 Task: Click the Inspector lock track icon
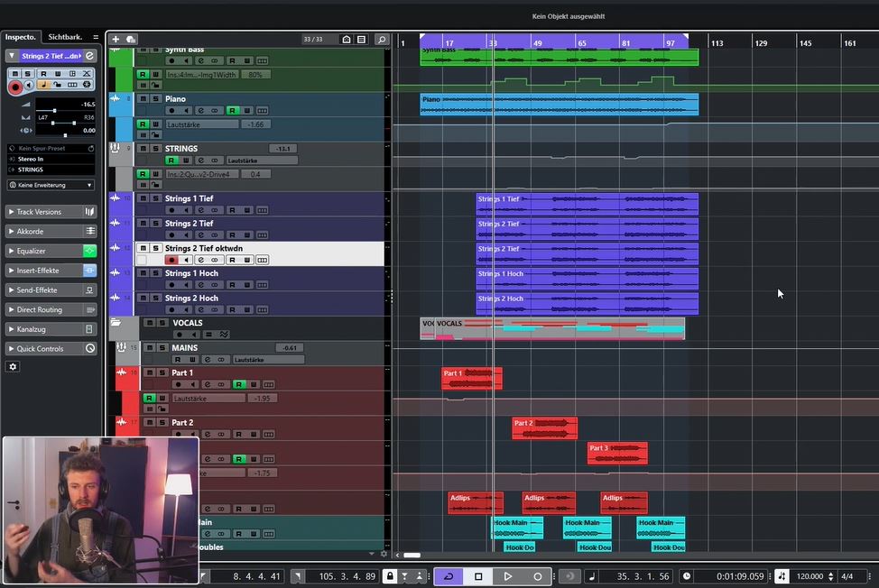[x=58, y=85]
